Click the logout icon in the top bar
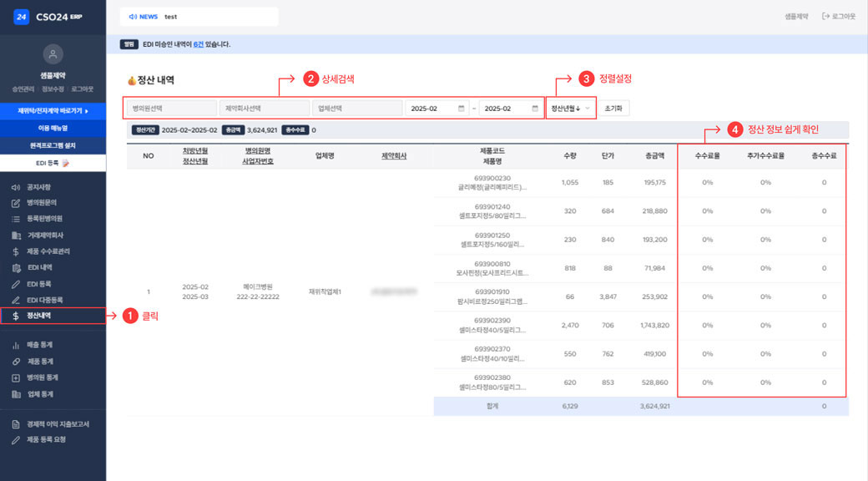This screenshot has width=868, height=481. pos(825,17)
